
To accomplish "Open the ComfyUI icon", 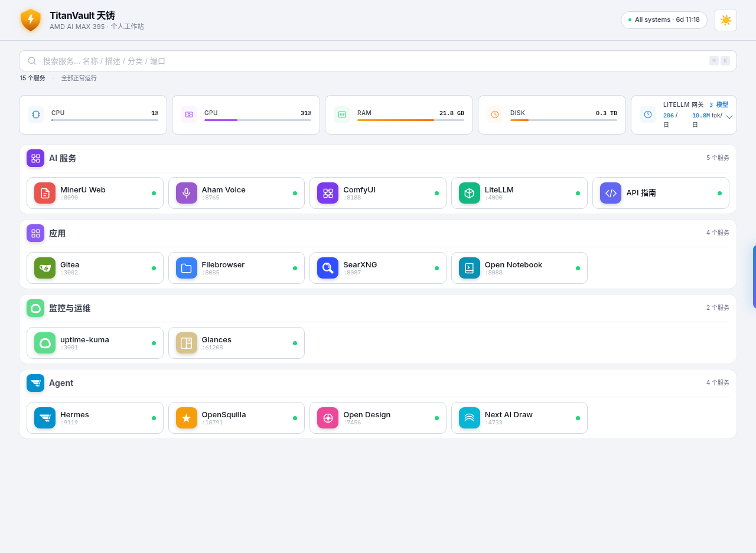I will pyautogui.click(x=328, y=193).
